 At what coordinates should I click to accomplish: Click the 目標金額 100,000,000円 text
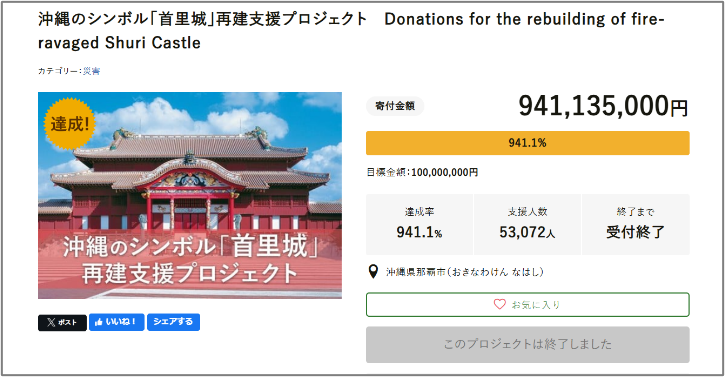coord(422,172)
